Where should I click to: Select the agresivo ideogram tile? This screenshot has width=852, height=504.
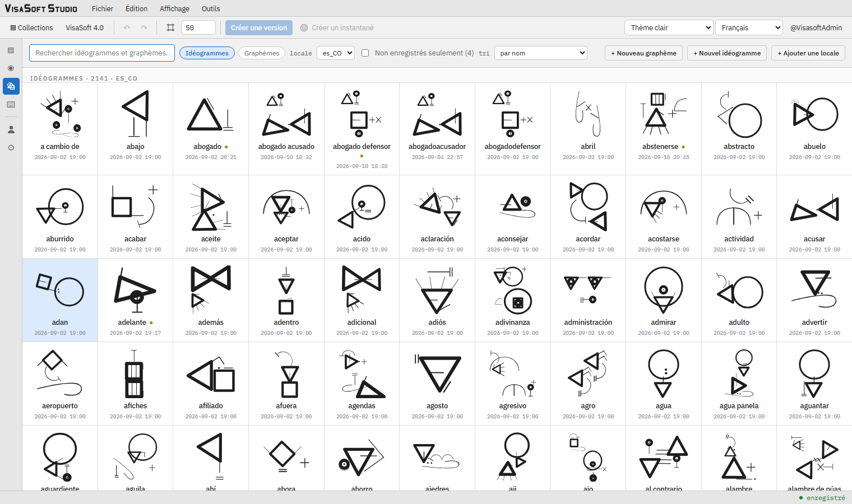(x=513, y=384)
